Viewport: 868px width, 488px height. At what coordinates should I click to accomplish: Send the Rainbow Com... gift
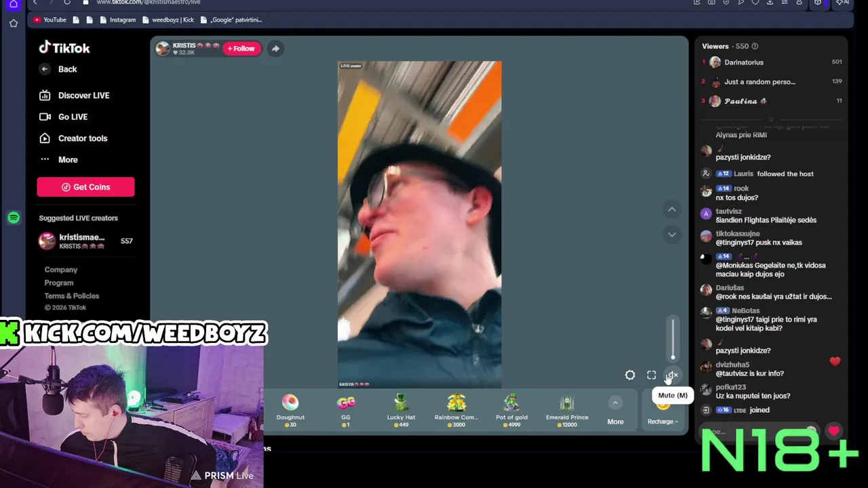pyautogui.click(x=456, y=411)
